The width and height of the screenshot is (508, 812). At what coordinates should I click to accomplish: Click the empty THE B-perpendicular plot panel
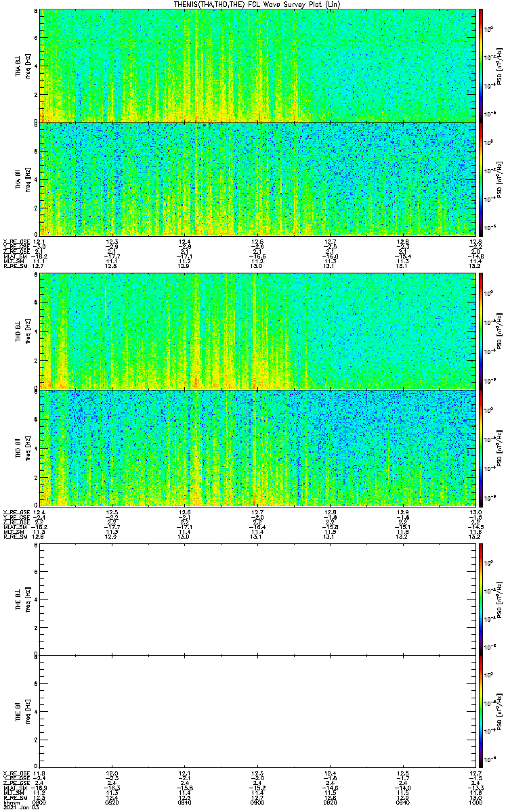[x=257, y=600]
